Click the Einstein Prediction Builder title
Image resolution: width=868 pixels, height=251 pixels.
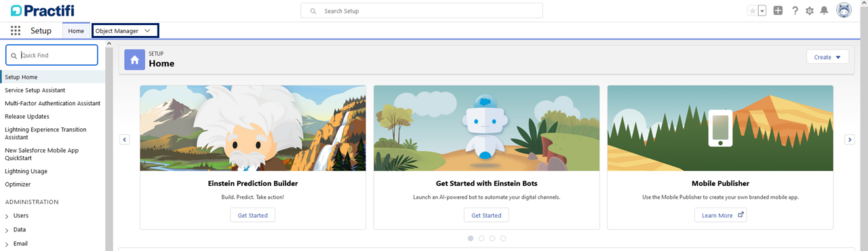[253, 183]
